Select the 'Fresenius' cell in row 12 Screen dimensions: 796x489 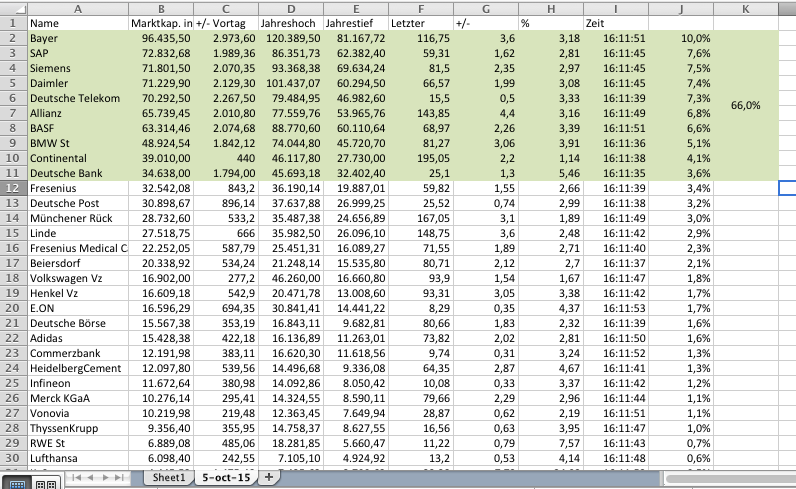(x=78, y=188)
